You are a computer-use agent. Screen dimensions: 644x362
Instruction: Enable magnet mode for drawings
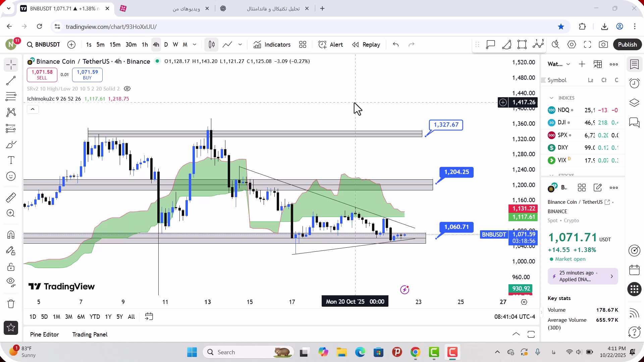click(11, 235)
